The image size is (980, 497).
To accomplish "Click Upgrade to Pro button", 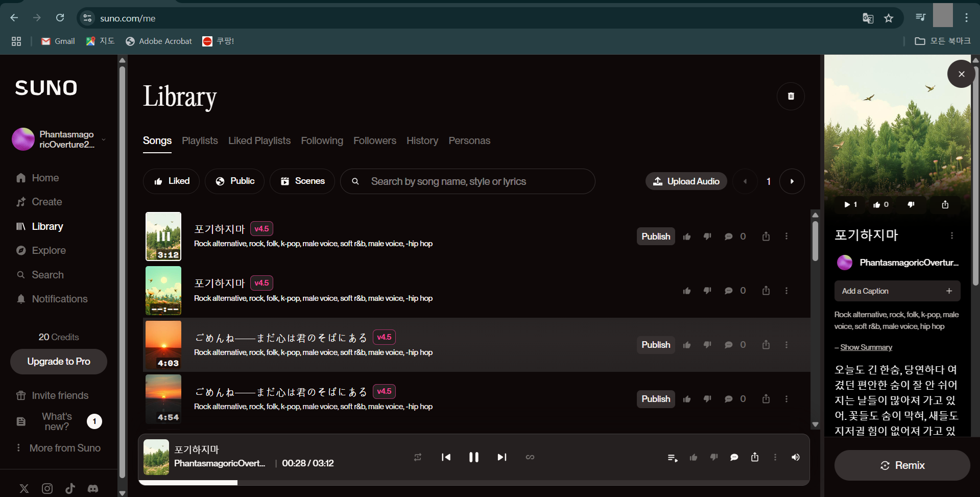I will point(59,362).
